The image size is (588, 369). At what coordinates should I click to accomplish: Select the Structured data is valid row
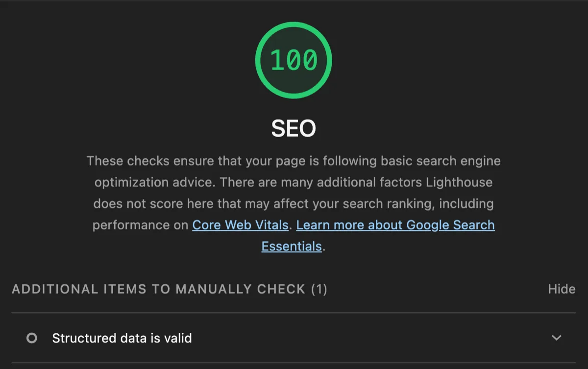[122, 338]
